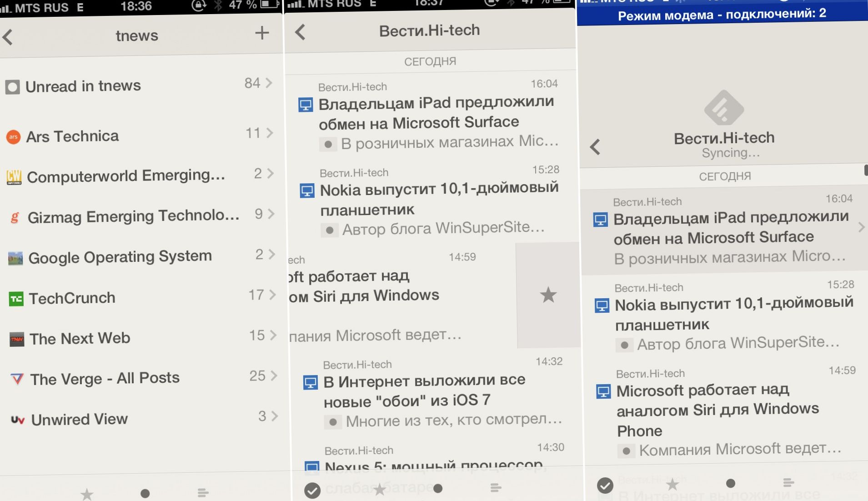Viewport: 868px width, 501px height.
Task: Open Google Operating System feed
Action: pyautogui.click(x=140, y=256)
